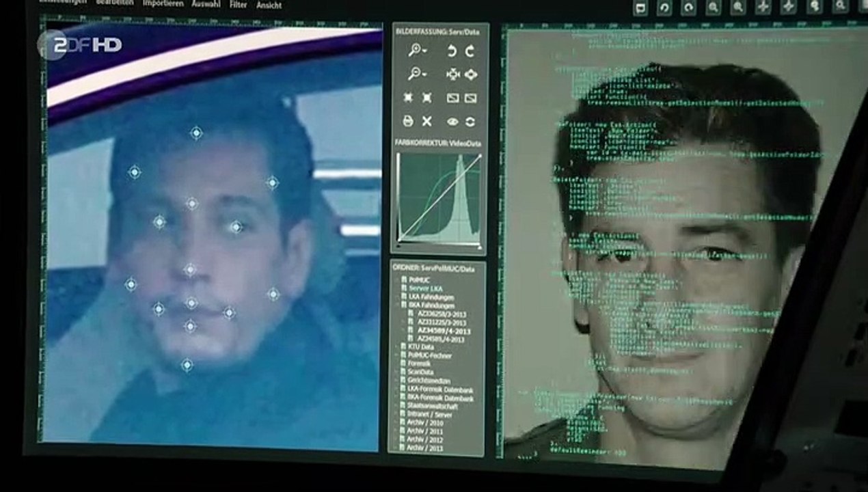Select the zoom out magnifier tool
This screenshot has width=868, height=492.
pyautogui.click(x=413, y=73)
